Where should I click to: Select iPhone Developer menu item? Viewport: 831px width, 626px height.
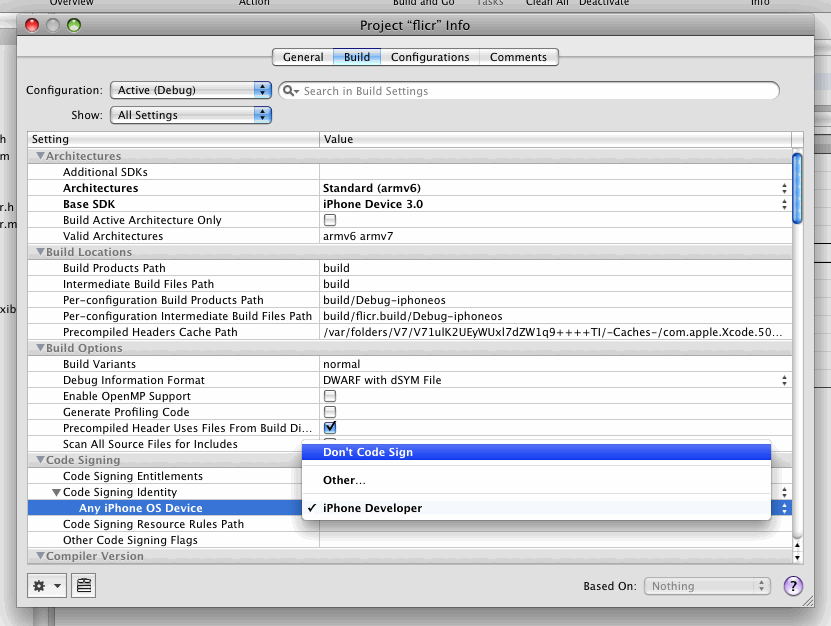536,508
